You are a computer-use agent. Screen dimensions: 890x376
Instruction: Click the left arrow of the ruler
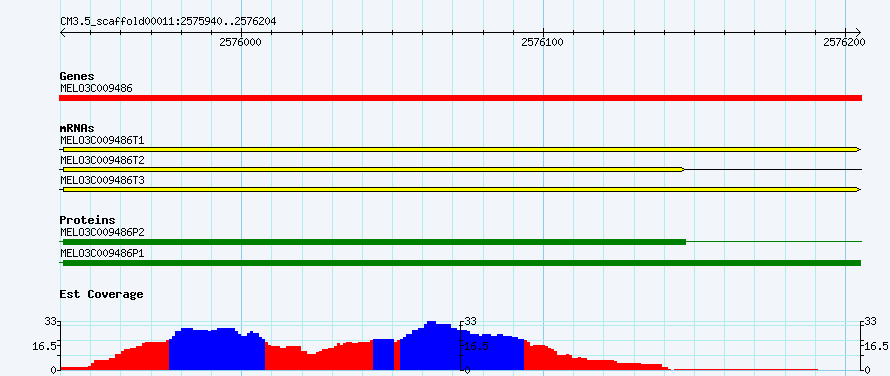(63, 32)
